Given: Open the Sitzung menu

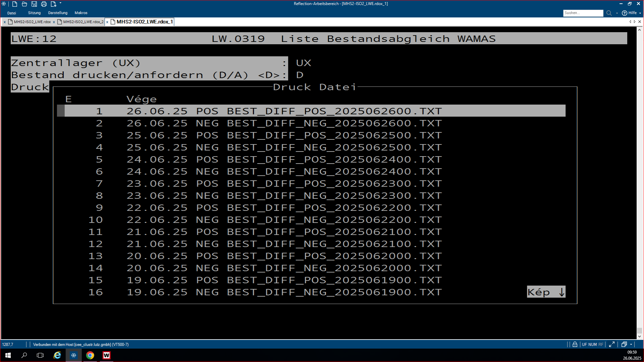Looking at the screenshot, I should point(34,13).
